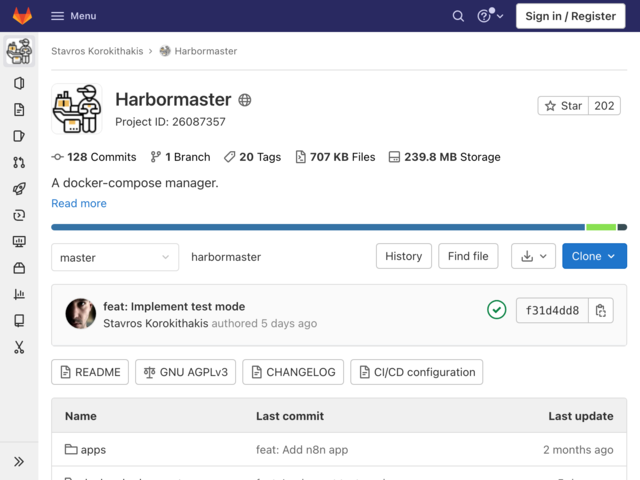This screenshot has width=640, height=480.
Task: Click commit author avatar photo
Action: coord(81,313)
